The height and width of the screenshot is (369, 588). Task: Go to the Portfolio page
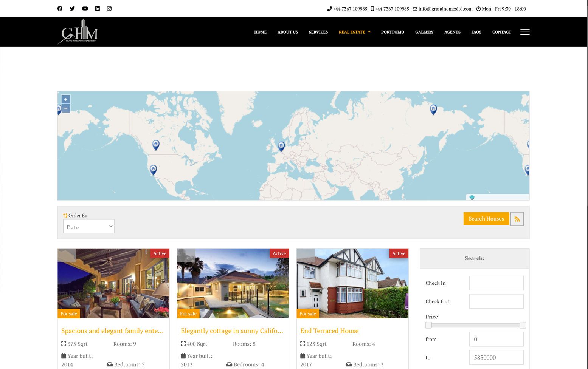(x=393, y=32)
